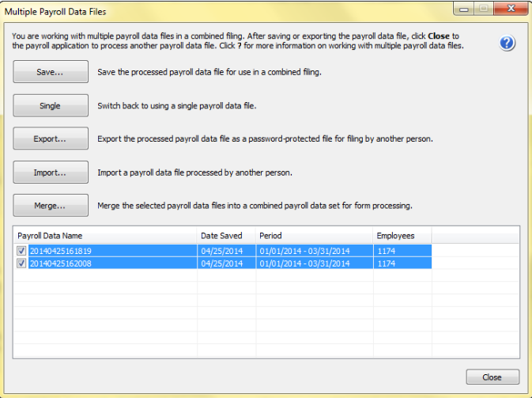Screen dimensions: 532x398
Task: Open the Import... dialog
Action: point(51,172)
